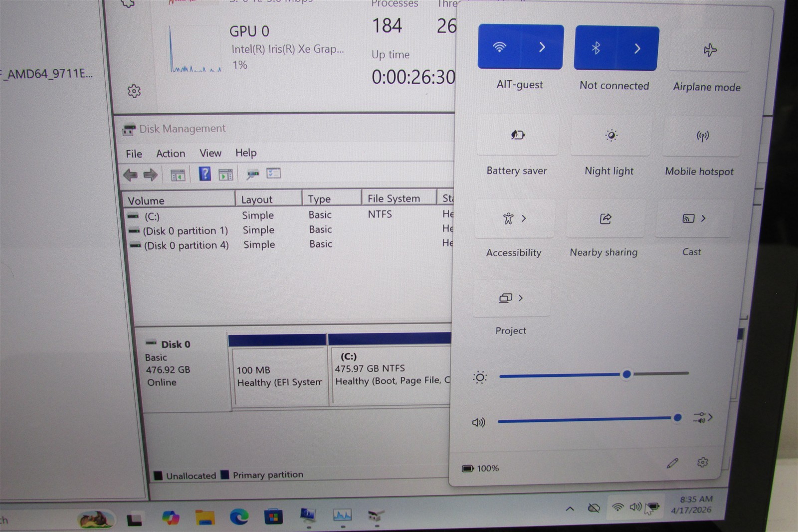This screenshot has height=532, width=798.
Task: Expand Bluetooth devices chevron
Action: (x=637, y=48)
